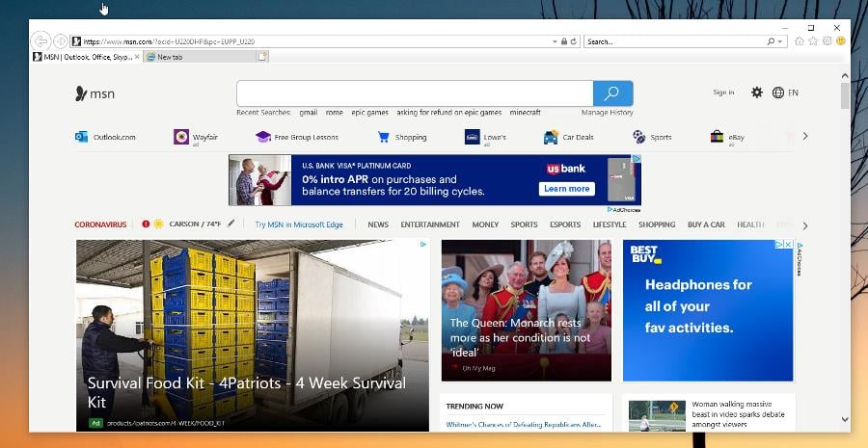Click inside the MSN search field
Image resolution: width=868 pixels, height=448 pixels.
415,93
